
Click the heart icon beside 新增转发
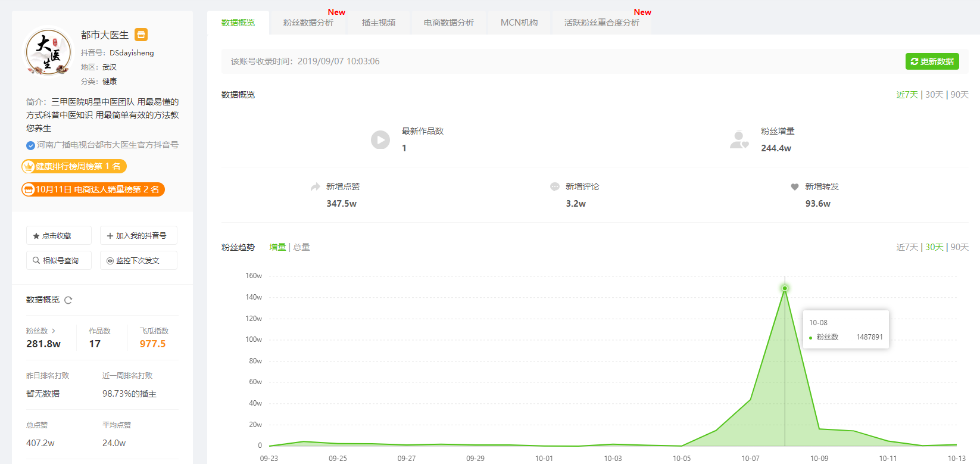pyautogui.click(x=794, y=187)
